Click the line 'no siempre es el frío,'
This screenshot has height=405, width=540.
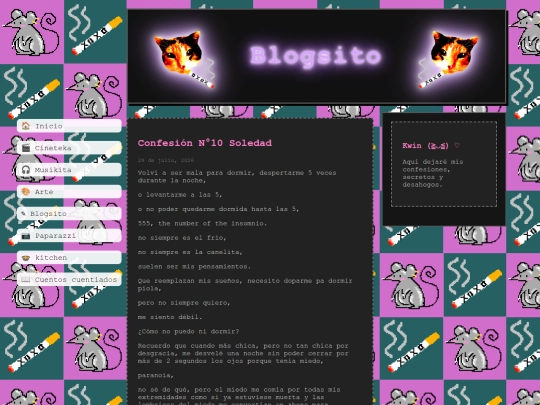(x=182, y=238)
